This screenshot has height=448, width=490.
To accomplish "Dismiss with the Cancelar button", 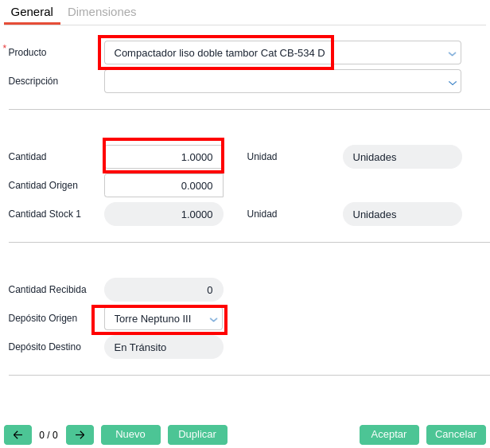I will (x=456, y=434).
